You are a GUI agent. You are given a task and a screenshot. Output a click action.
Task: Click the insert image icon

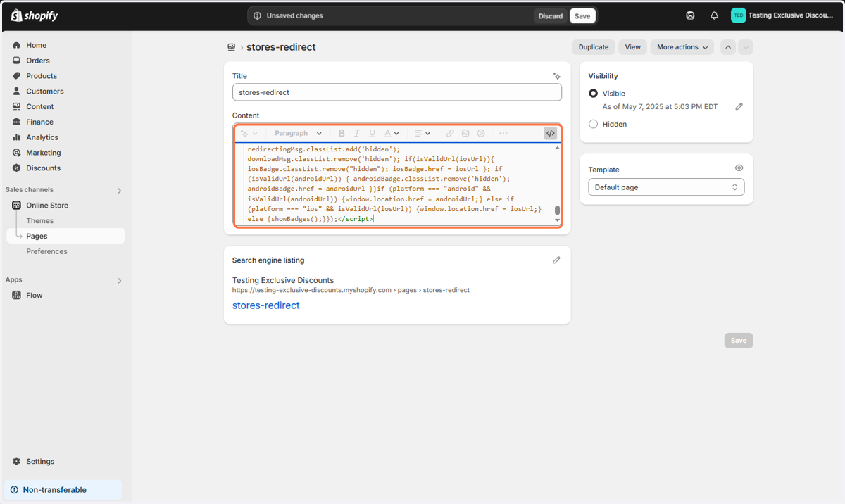click(x=465, y=133)
